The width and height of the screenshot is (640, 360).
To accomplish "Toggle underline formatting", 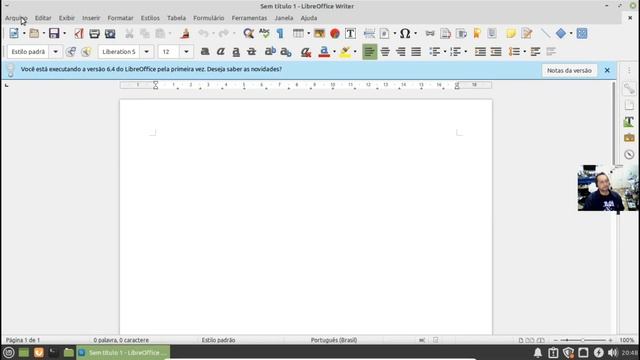I will (x=236, y=52).
